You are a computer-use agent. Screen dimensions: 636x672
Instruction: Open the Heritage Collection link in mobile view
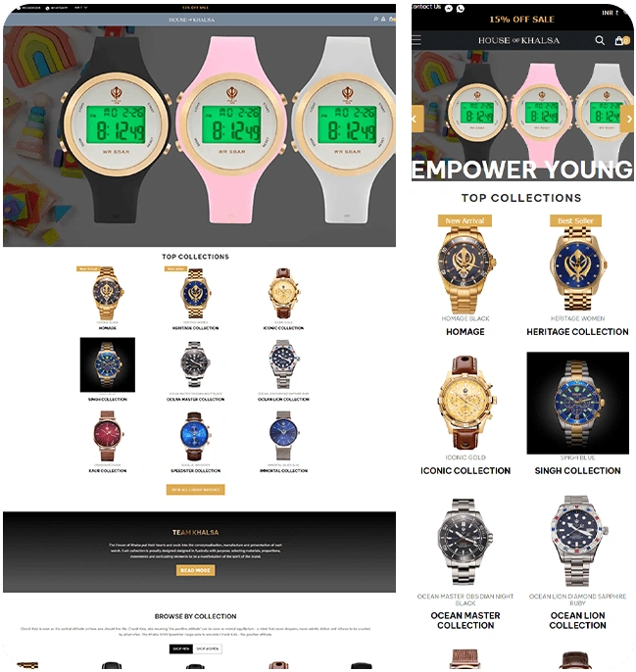click(x=577, y=332)
